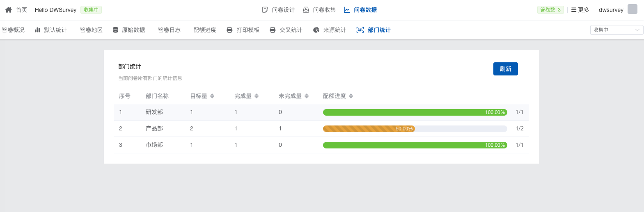Select the 问卷数据 chart icon
Viewport: 644px width, 212px height.
pos(347,10)
